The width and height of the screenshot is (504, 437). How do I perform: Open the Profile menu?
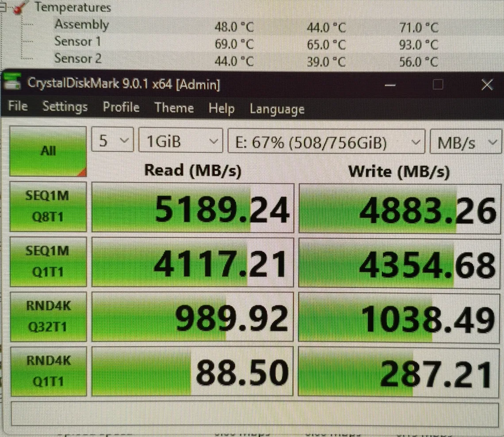pyautogui.click(x=121, y=108)
